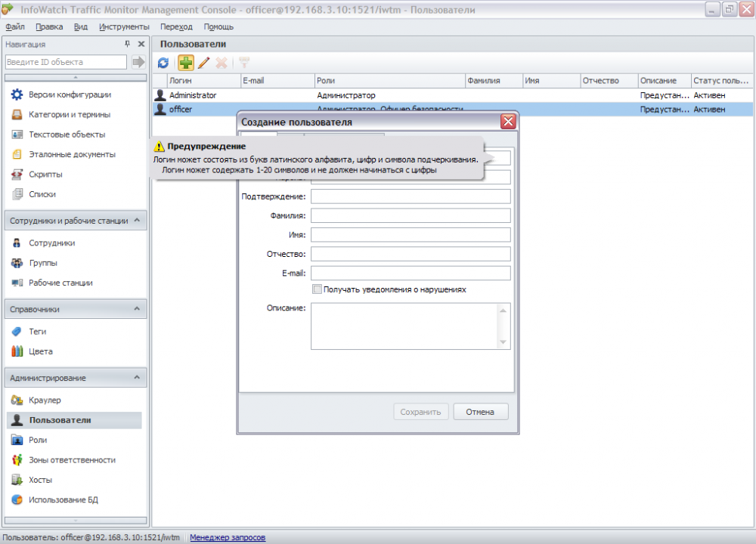Click into the Подтверждение field
Viewport: 756px width, 544px height.
411,196
